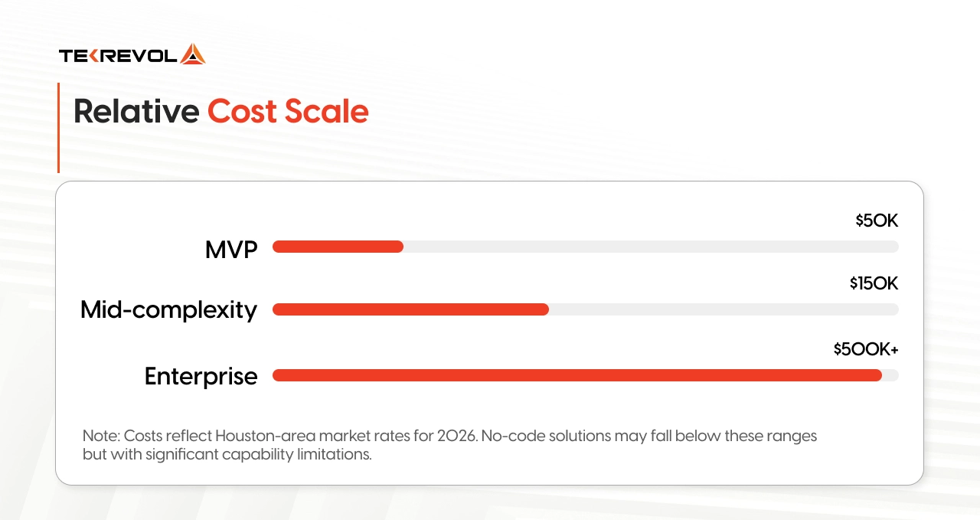Click the word 'Cost Scale' in orange
This screenshot has width=980, height=520.
click(288, 112)
